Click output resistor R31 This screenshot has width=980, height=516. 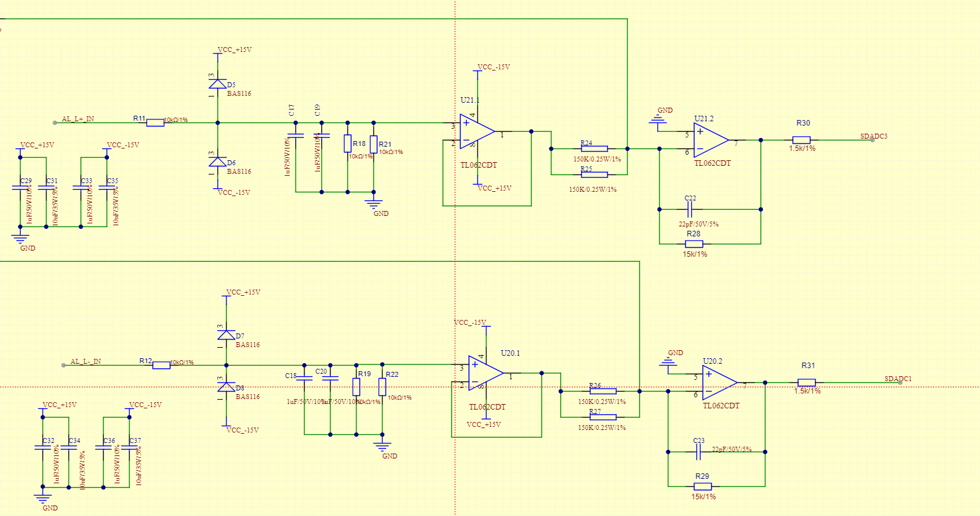pos(807,382)
